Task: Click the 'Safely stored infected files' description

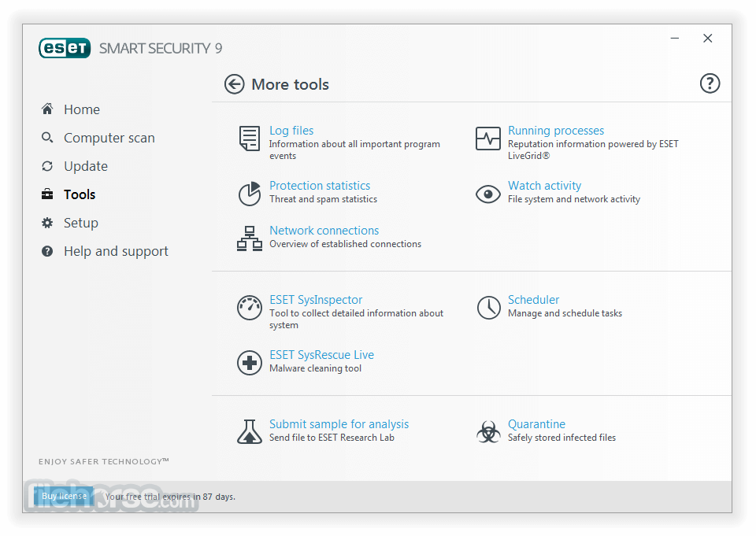Action: point(561,438)
